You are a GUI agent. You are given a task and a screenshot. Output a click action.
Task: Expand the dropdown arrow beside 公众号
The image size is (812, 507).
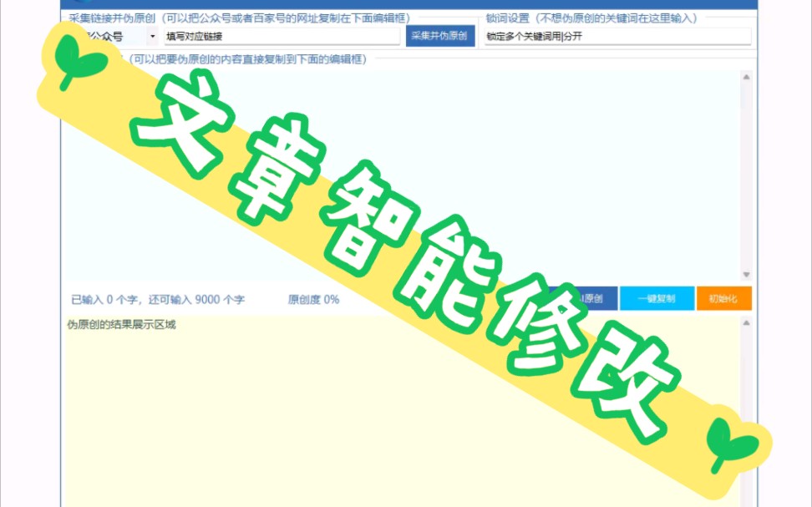click(151, 37)
